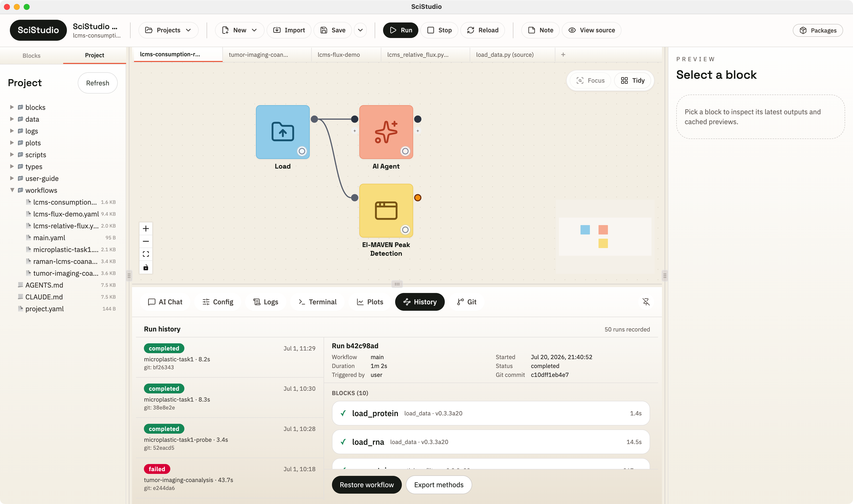Show the Plots panel

(370, 302)
